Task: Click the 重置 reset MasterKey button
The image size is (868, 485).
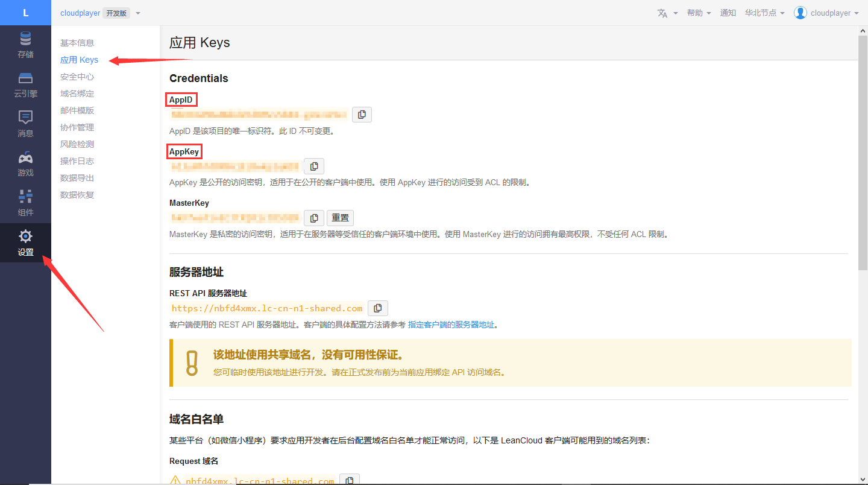Action: pyautogui.click(x=340, y=218)
